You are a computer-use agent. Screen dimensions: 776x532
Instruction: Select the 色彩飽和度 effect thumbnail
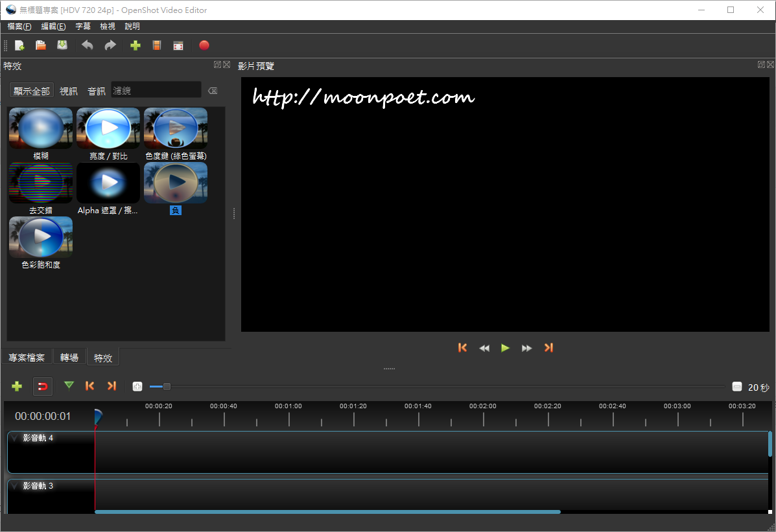(41, 237)
